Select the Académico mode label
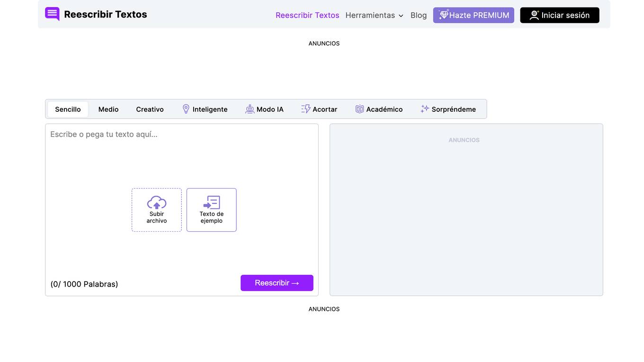The image size is (644, 362). tap(384, 109)
